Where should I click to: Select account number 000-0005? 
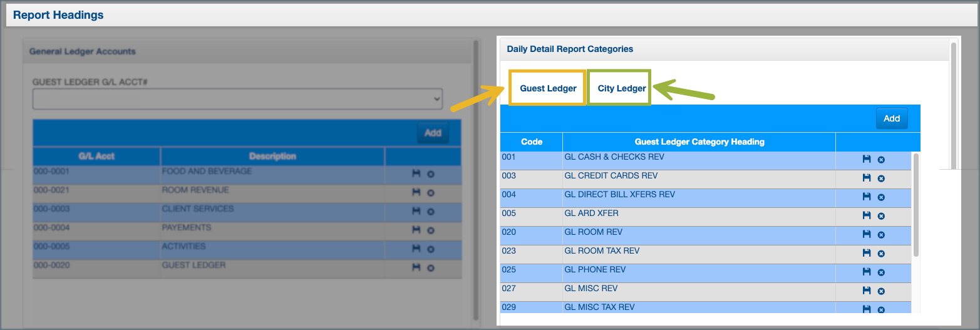(96, 250)
